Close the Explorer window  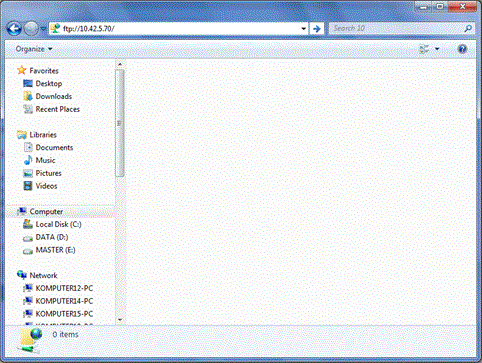coord(462,6)
